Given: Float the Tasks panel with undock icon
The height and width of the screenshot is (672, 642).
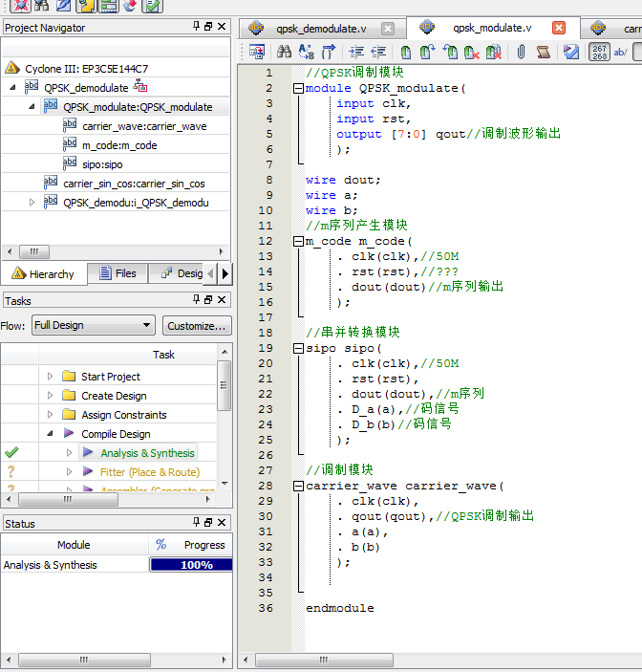Looking at the screenshot, I should [209, 300].
